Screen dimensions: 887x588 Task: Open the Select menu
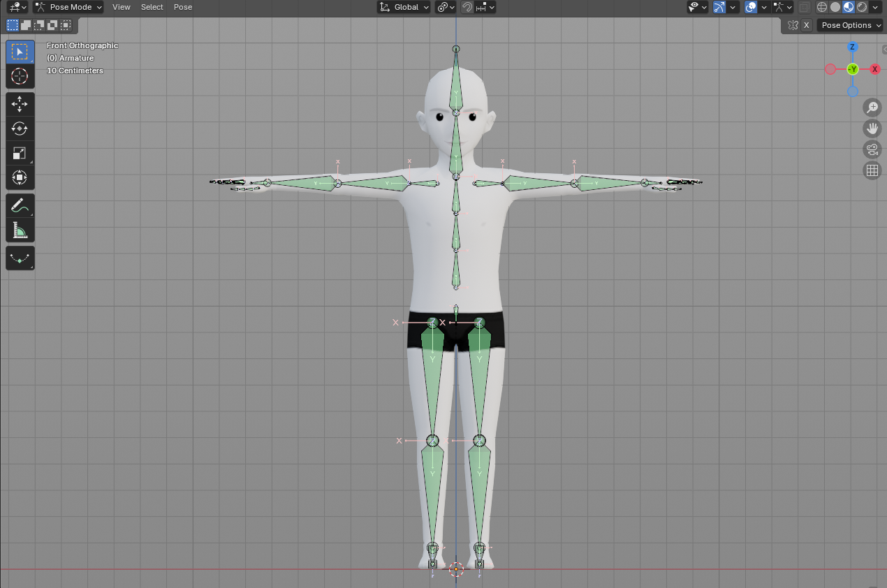[x=152, y=7]
